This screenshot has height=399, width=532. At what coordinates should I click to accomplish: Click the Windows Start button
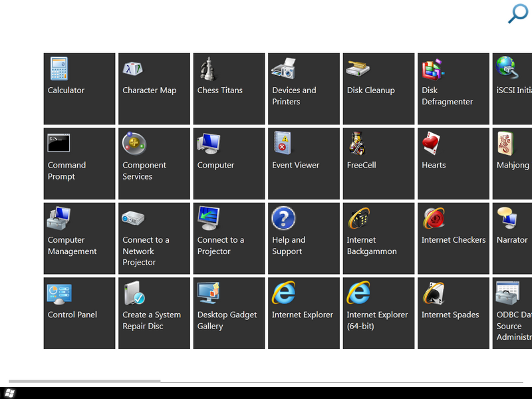pyautogui.click(x=9, y=393)
